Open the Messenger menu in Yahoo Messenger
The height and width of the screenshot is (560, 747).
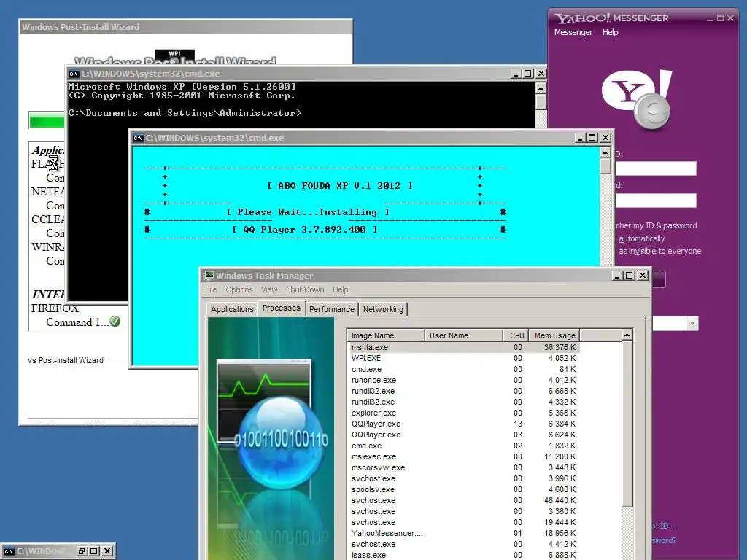[573, 32]
